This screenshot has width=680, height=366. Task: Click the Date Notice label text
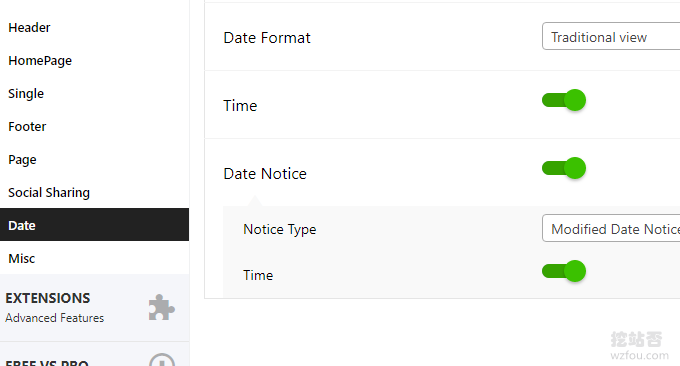tap(265, 173)
